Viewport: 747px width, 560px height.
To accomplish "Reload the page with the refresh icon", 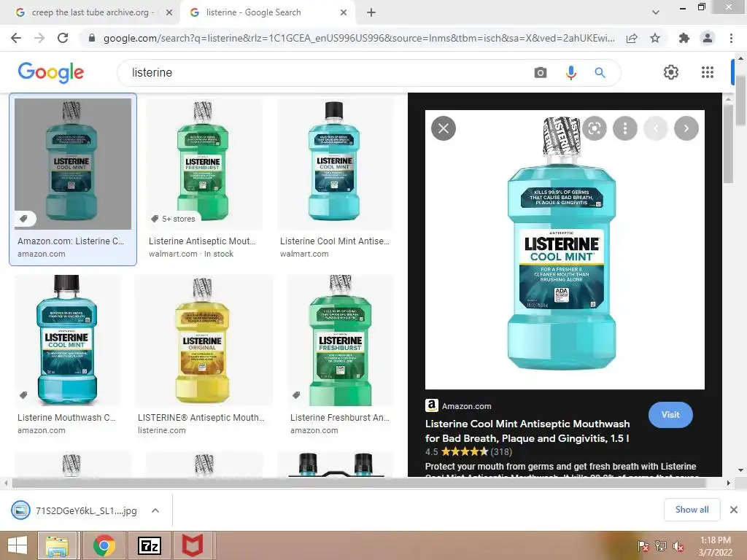I will pyautogui.click(x=63, y=38).
